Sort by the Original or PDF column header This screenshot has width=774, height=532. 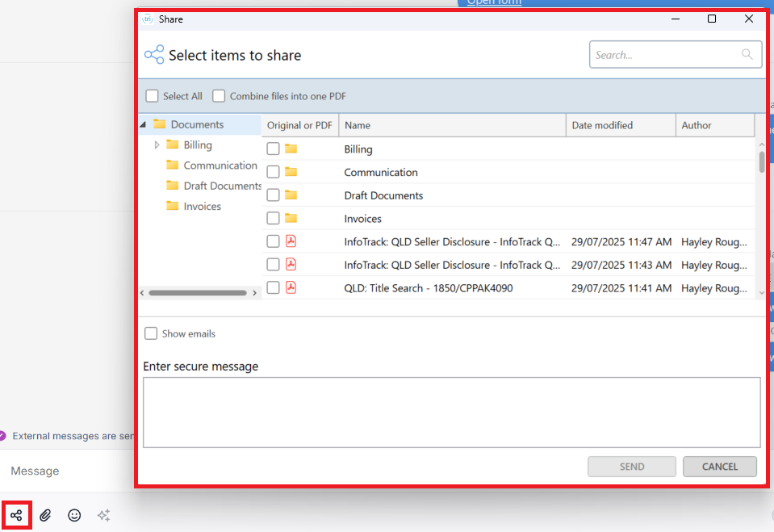pyautogui.click(x=300, y=125)
